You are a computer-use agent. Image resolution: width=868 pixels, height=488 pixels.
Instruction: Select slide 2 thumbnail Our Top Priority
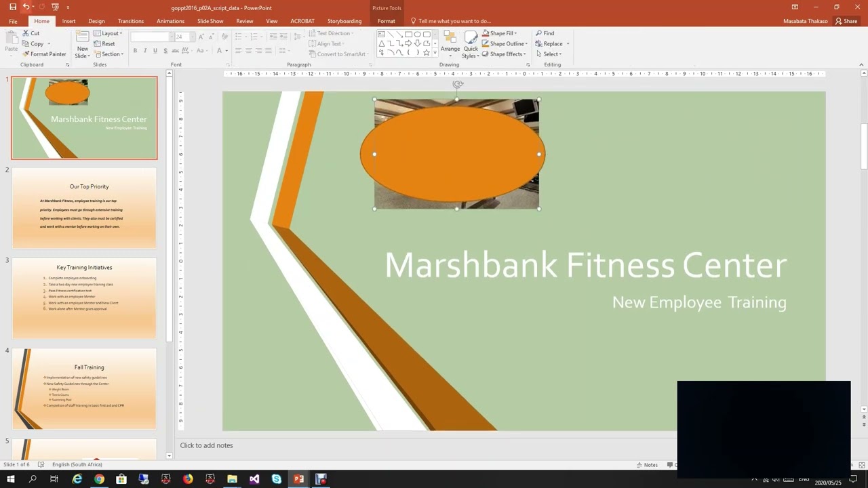coord(84,208)
